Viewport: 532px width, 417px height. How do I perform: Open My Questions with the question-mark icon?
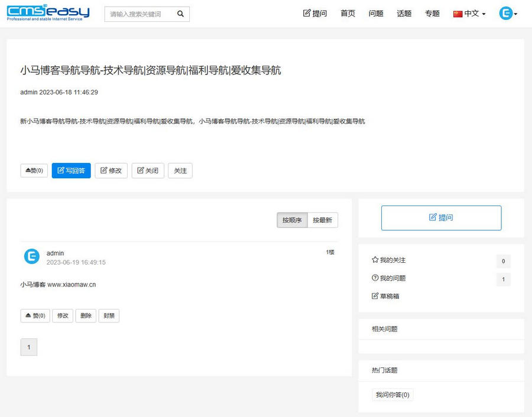coord(388,278)
